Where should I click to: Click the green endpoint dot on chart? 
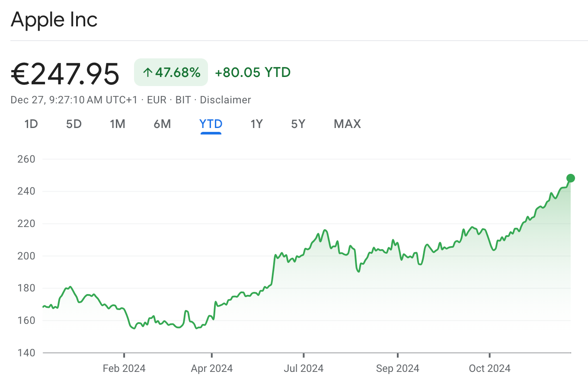pyautogui.click(x=571, y=178)
